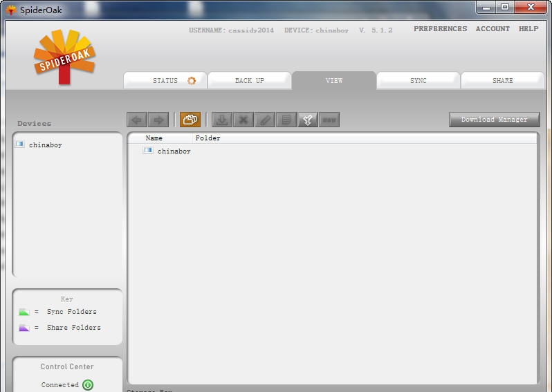The height and width of the screenshot is (392, 552).
Task: Open the ACCOUNT menu
Action: [493, 29]
